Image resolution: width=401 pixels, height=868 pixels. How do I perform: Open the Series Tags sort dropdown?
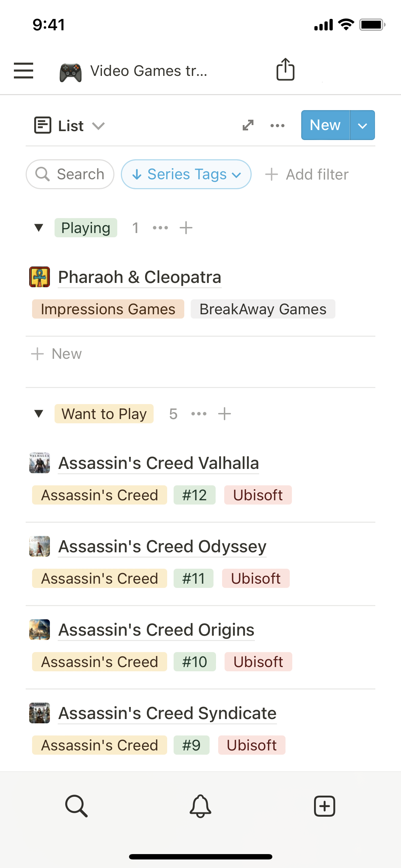pyautogui.click(x=186, y=174)
